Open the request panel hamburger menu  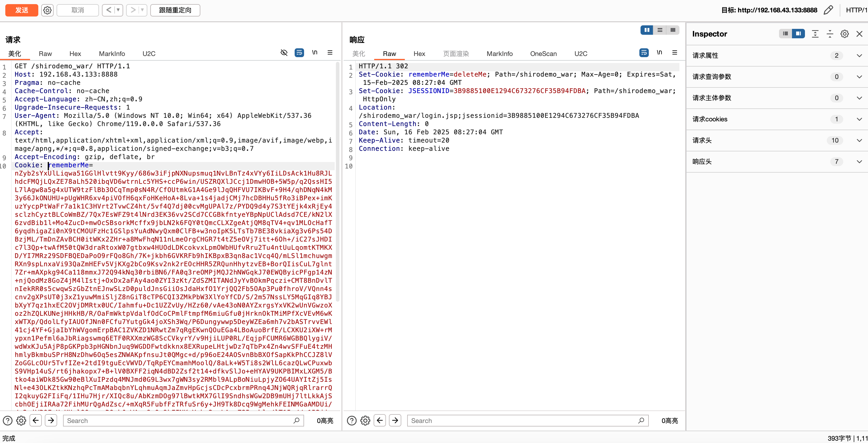(330, 52)
